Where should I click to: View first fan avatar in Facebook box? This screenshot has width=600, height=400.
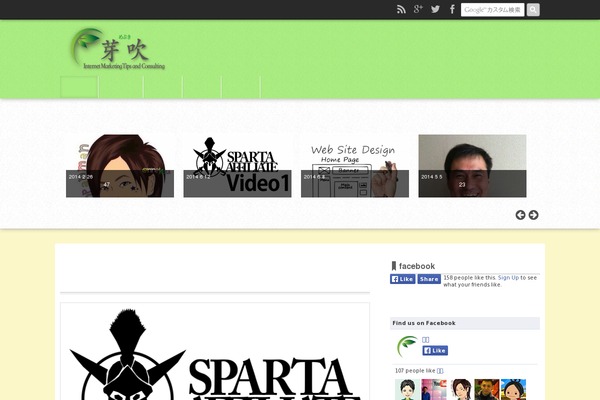click(x=407, y=390)
